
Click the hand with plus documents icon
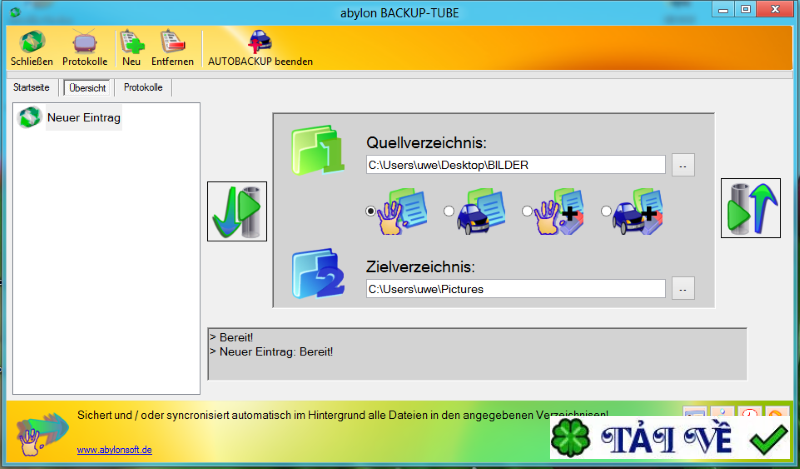point(559,212)
